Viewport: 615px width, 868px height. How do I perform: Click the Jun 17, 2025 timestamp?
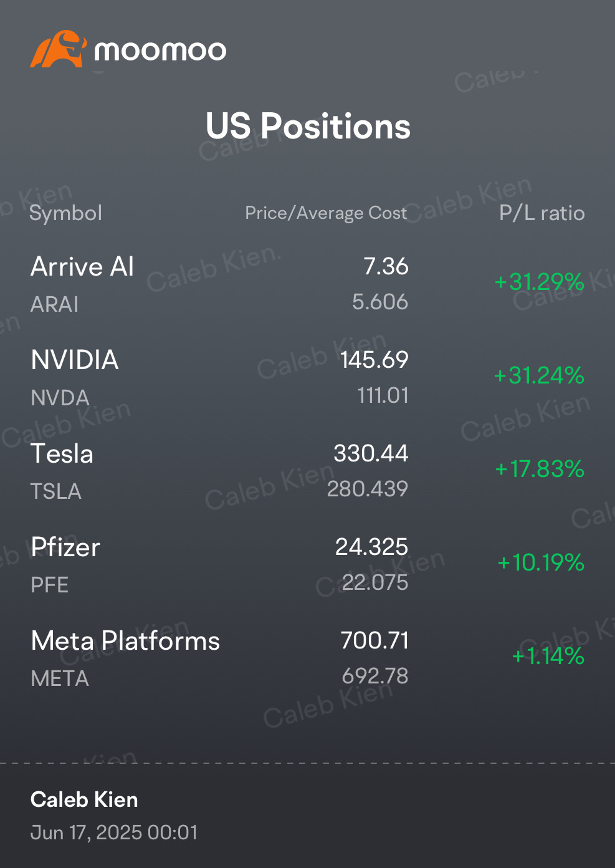point(114,832)
